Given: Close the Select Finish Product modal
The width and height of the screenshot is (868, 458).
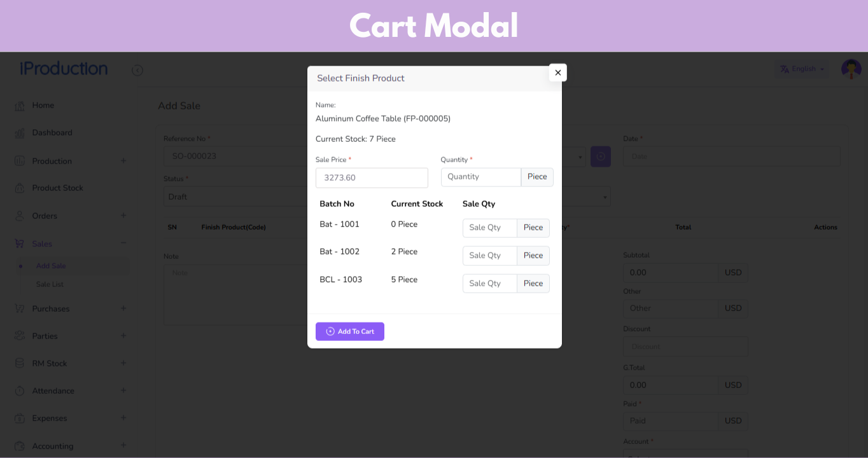Looking at the screenshot, I should [x=558, y=73].
